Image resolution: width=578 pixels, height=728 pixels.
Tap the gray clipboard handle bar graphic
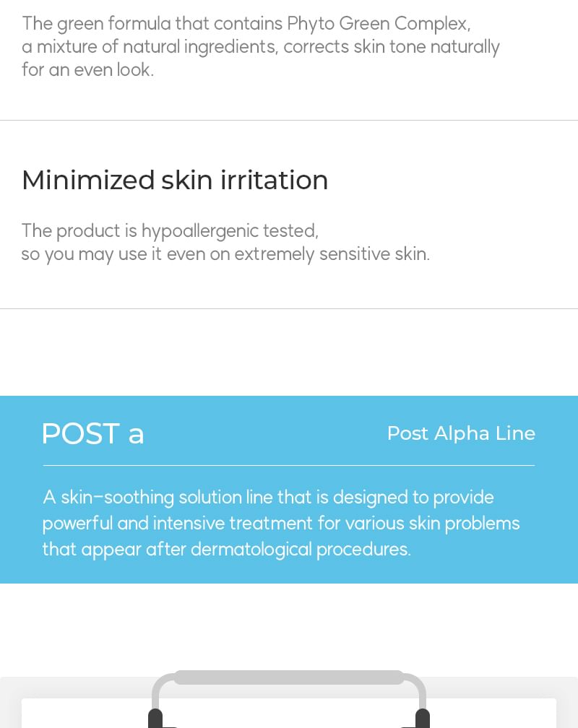pos(289,677)
